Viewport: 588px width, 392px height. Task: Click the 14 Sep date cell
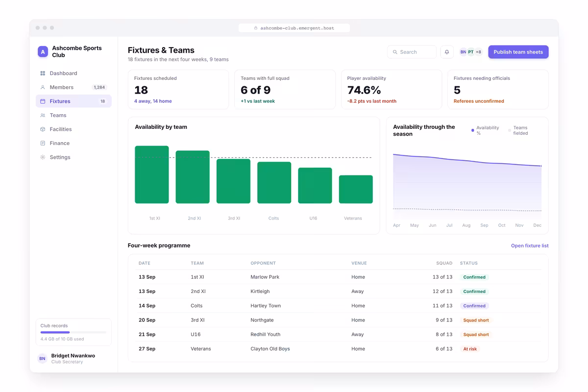(147, 306)
